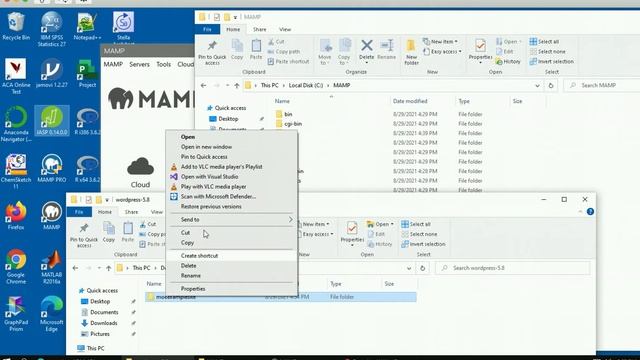Click Properties in MAMP folder ribbon
The height and width of the screenshot is (360, 640).
480,51
